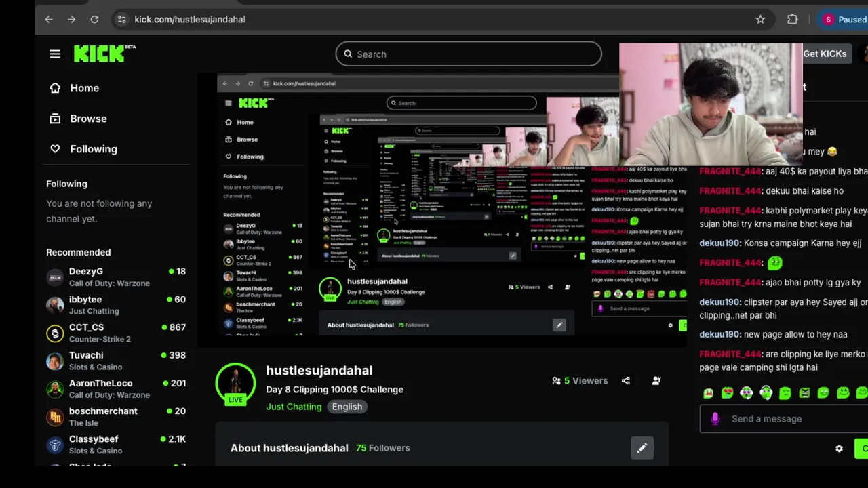Click the 75 Followers count

tap(382, 448)
